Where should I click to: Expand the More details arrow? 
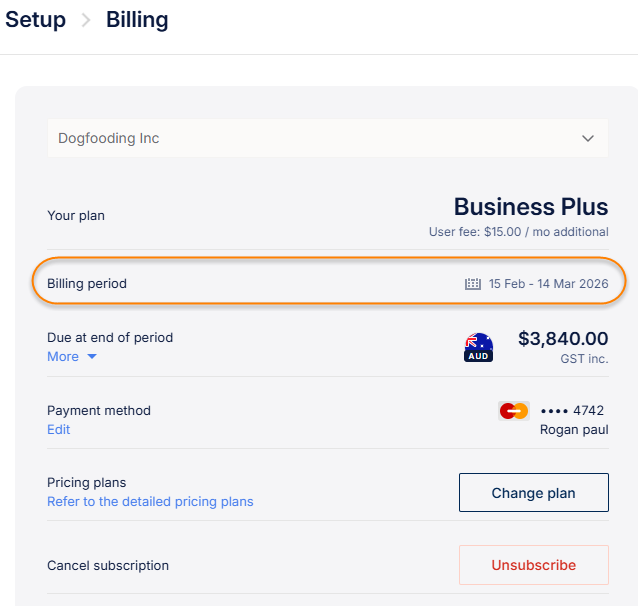tap(92, 357)
